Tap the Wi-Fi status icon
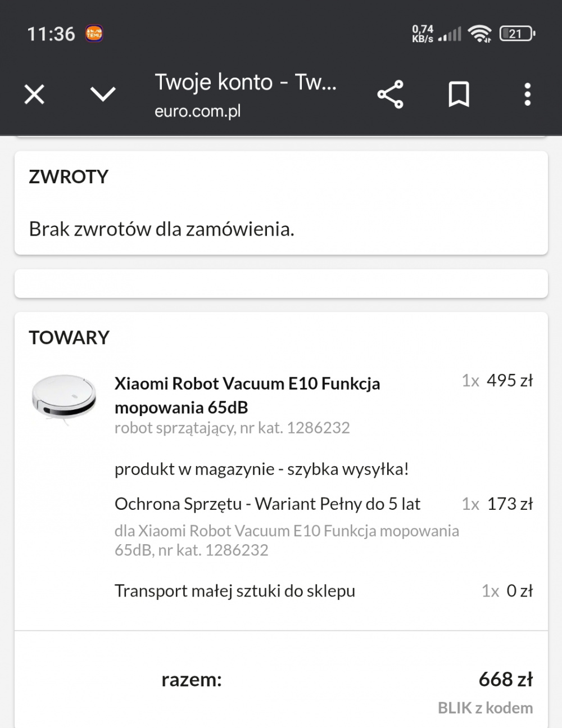The width and height of the screenshot is (562, 728). coord(481,34)
